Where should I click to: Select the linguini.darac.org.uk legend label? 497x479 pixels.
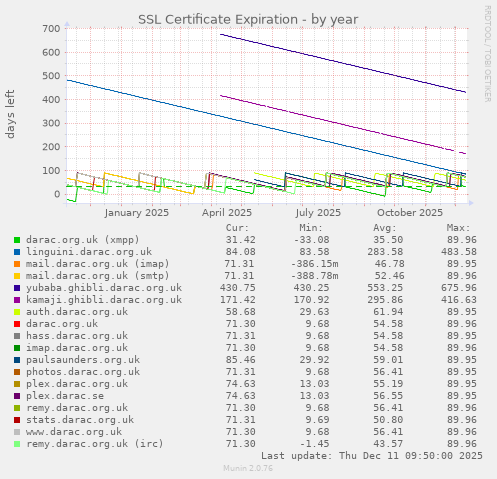pos(89,252)
